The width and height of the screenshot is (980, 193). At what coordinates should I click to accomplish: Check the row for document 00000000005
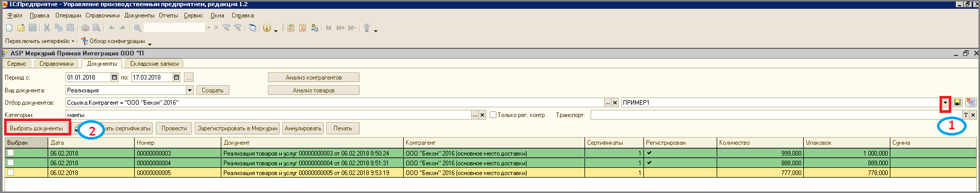(10, 172)
